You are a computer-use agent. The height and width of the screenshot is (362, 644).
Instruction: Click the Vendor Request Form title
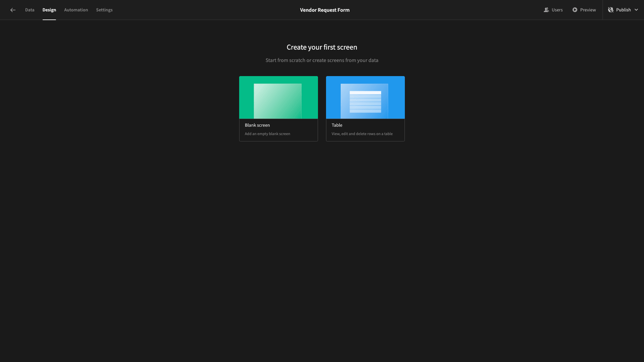coord(325,10)
